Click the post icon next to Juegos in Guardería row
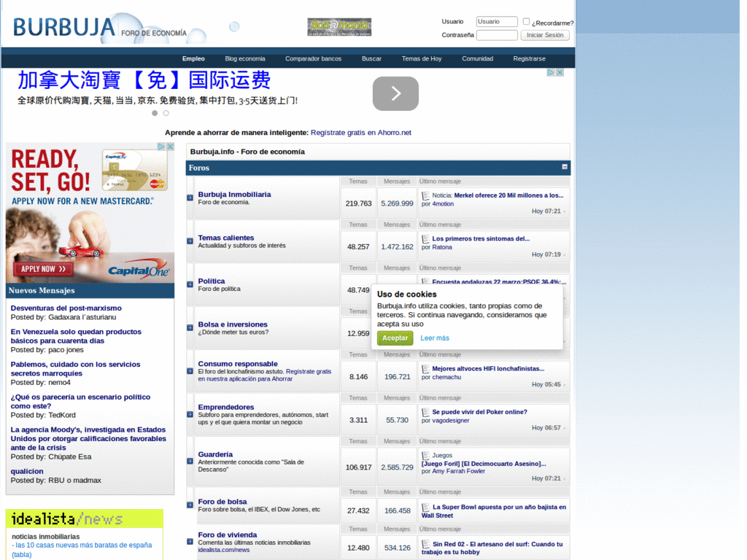Viewport: 747px width, 560px height. tap(425, 455)
